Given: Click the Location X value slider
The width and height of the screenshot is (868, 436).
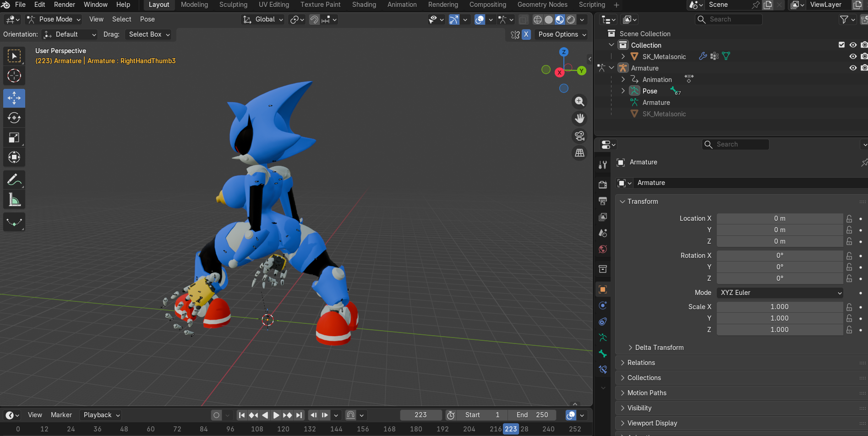Looking at the screenshot, I should [x=780, y=218].
